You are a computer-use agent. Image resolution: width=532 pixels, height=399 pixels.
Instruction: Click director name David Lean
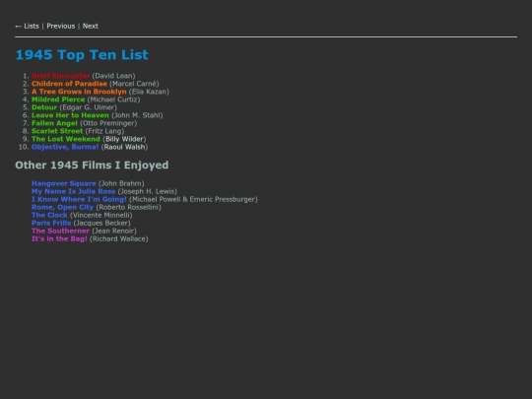(113, 76)
